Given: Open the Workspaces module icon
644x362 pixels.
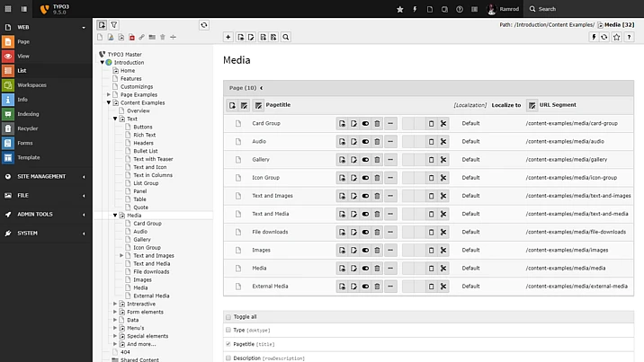Looking at the screenshot, I should [8, 84].
